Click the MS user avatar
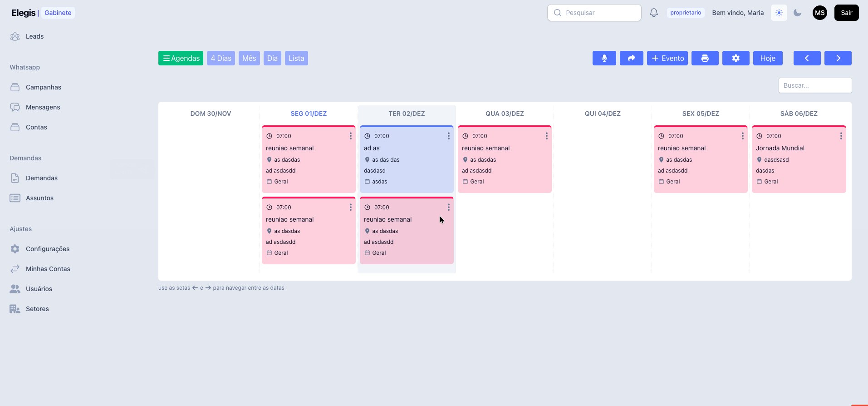The height and width of the screenshot is (406, 868). pyautogui.click(x=819, y=13)
